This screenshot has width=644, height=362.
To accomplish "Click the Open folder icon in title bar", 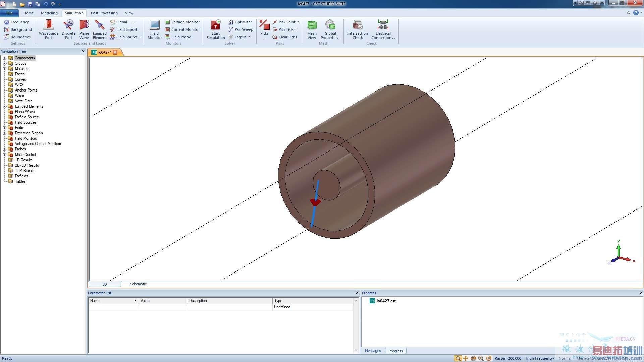I will tap(22, 4).
